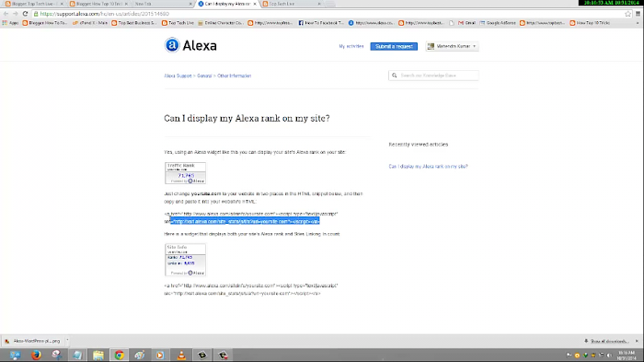Switch to the New Tab tab

162,4
